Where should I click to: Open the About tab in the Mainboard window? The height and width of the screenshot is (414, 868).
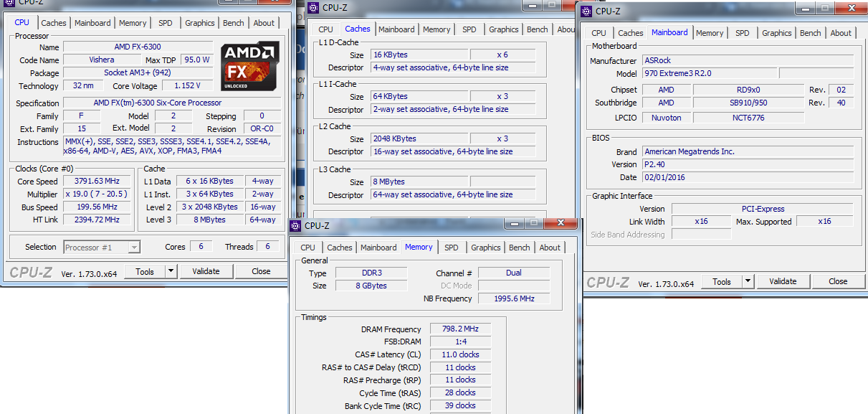(x=841, y=33)
